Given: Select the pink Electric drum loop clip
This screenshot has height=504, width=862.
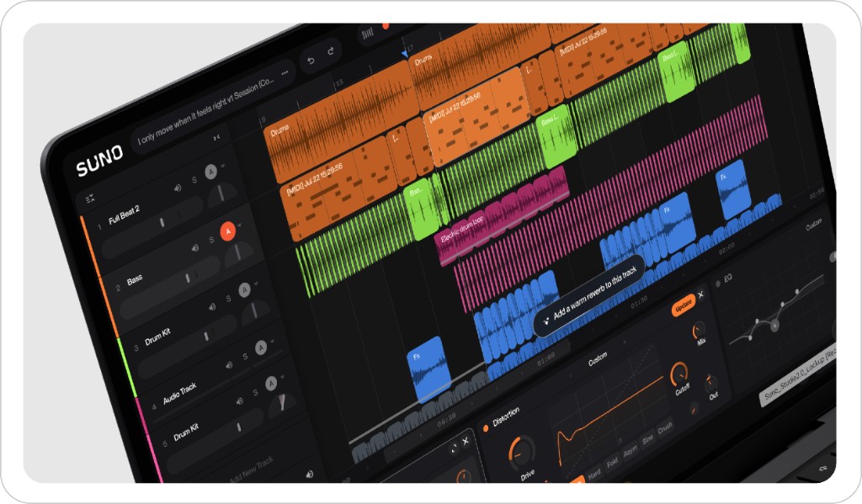Looking at the screenshot, I should pyautogui.click(x=501, y=215).
